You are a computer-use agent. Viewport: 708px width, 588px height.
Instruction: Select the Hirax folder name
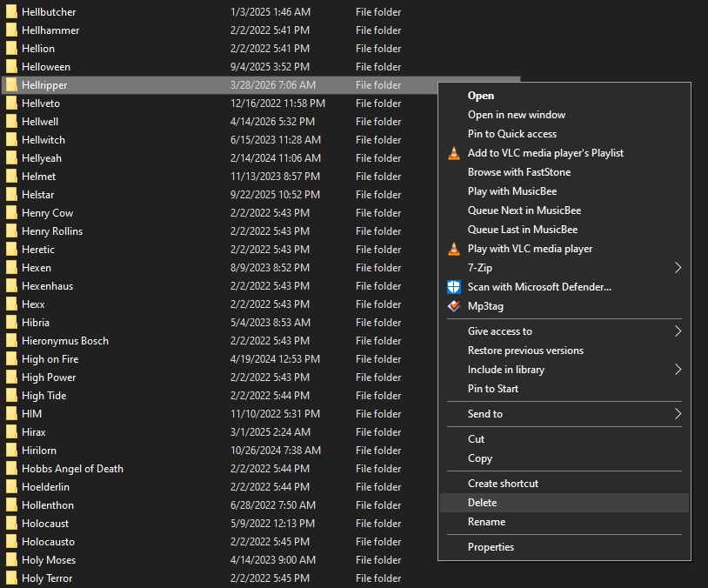pyautogui.click(x=33, y=432)
